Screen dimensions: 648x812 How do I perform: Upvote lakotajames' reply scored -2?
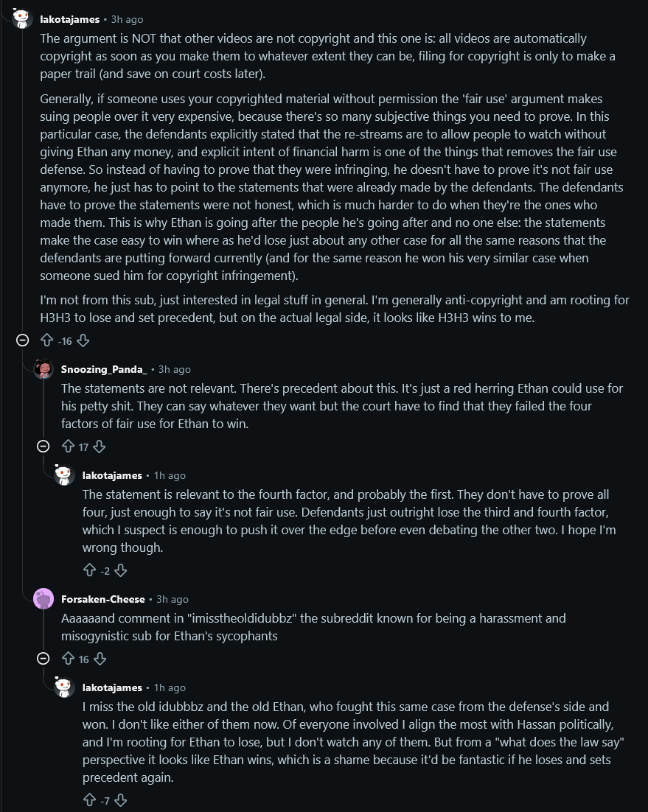[89, 570]
